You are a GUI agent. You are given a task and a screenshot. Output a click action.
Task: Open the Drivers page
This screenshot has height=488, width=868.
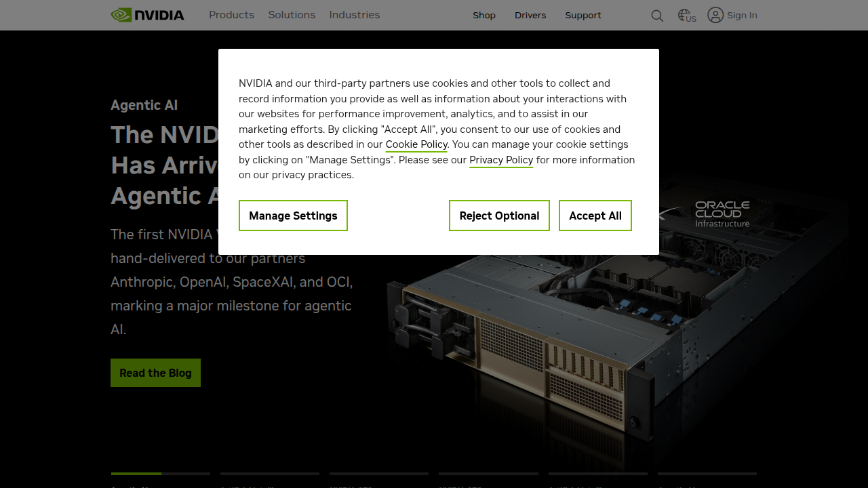[x=530, y=15]
